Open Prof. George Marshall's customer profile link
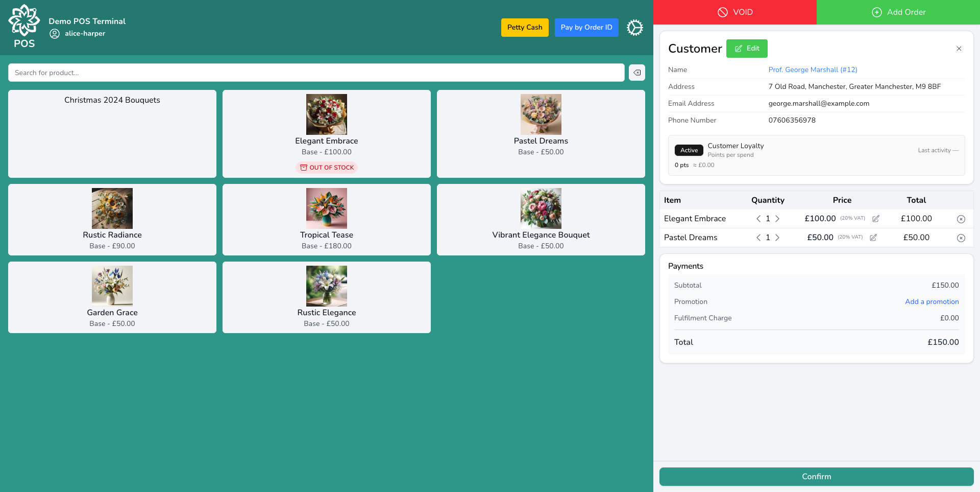Viewport: 980px width, 492px height. [x=813, y=69]
